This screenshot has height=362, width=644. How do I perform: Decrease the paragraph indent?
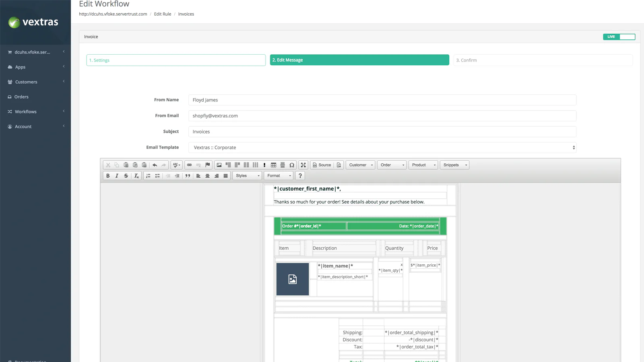pyautogui.click(x=168, y=176)
